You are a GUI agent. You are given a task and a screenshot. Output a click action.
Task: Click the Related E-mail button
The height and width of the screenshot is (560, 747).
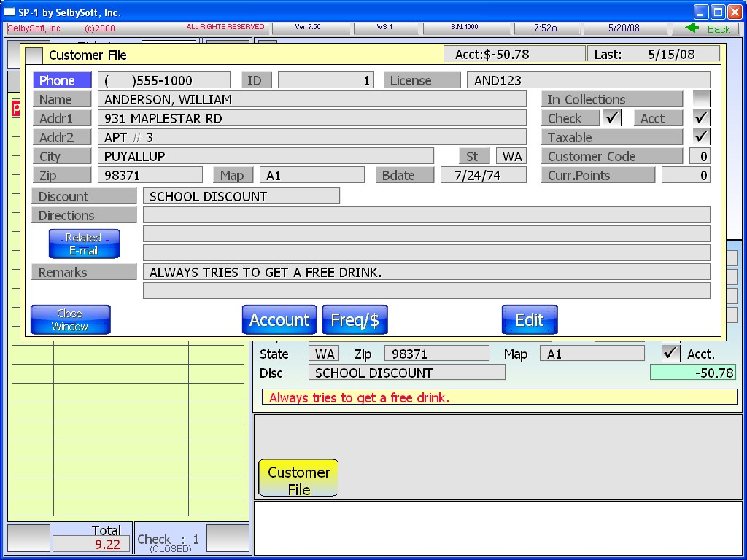pos(85,244)
